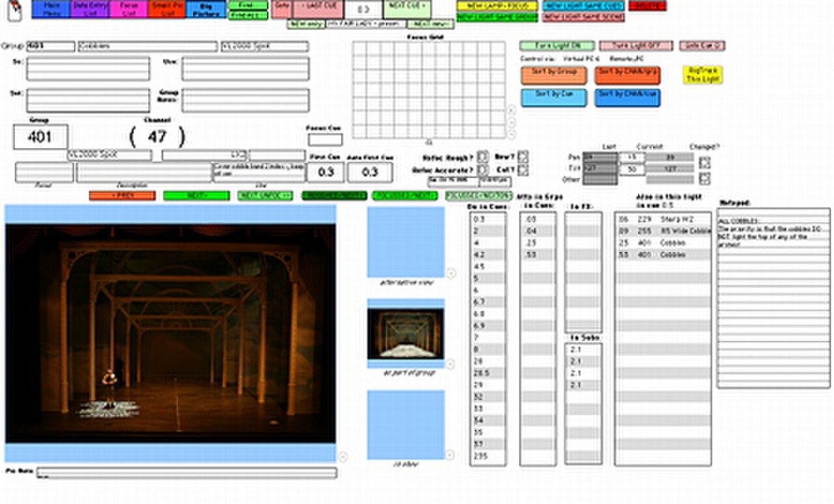The height and width of the screenshot is (504, 834).
Task: Click the small round button beside the bottom blue thumbnail
Action: pyautogui.click(x=449, y=455)
